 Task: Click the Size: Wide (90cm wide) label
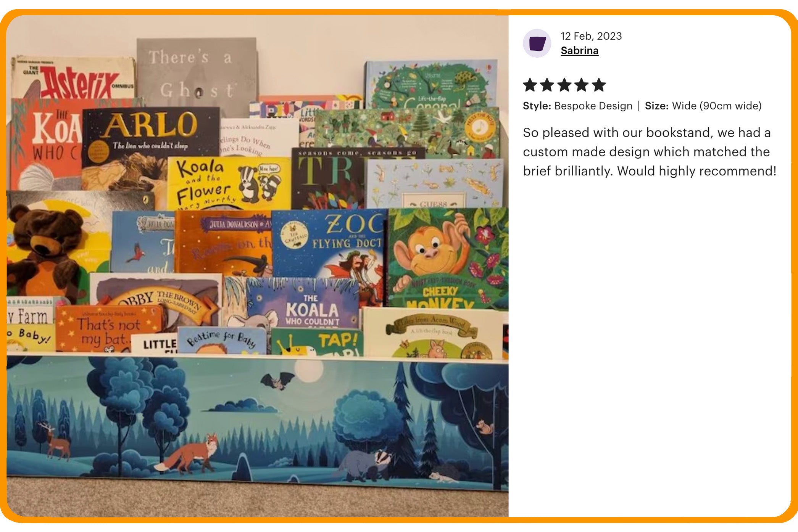(703, 106)
